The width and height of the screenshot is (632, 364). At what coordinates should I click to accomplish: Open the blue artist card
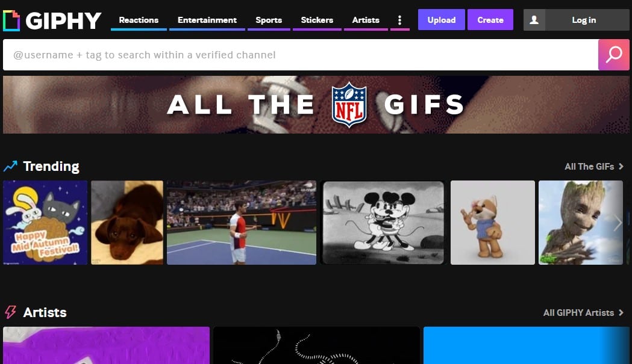pyautogui.click(x=527, y=345)
